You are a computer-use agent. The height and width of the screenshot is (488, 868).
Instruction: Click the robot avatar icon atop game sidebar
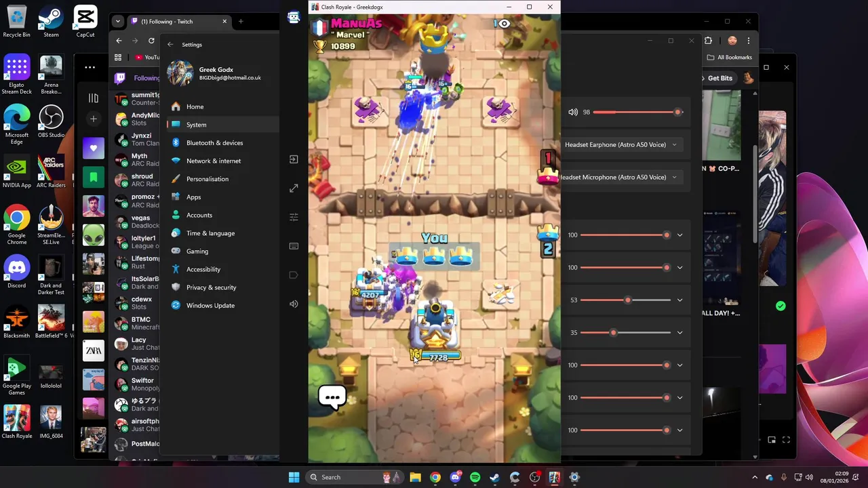coord(294,18)
